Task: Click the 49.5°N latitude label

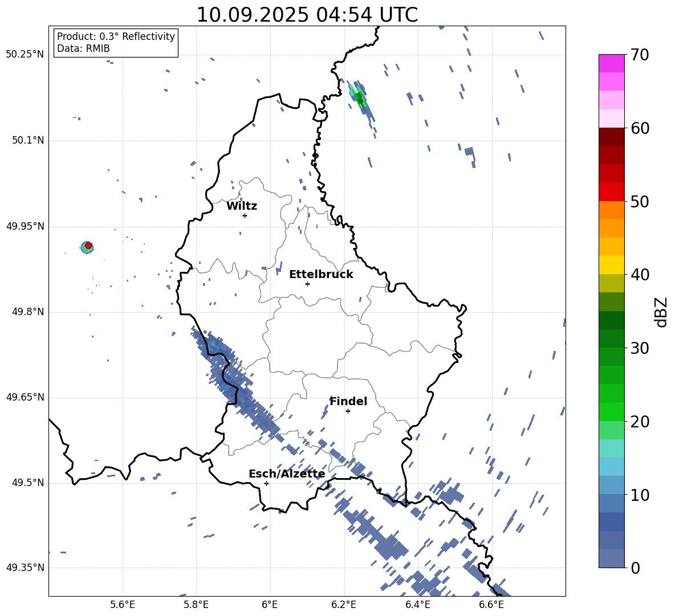Action: [x=27, y=483]
